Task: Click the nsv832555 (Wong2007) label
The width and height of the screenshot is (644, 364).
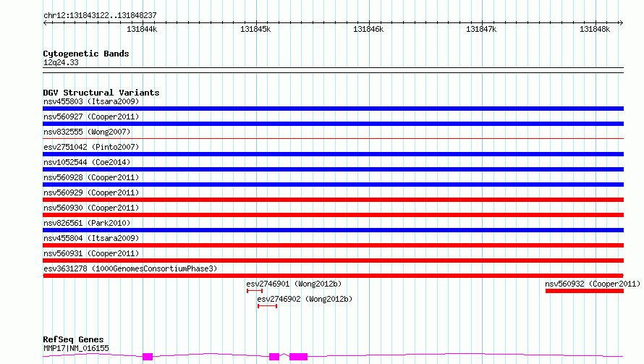Action: [87, 132]
